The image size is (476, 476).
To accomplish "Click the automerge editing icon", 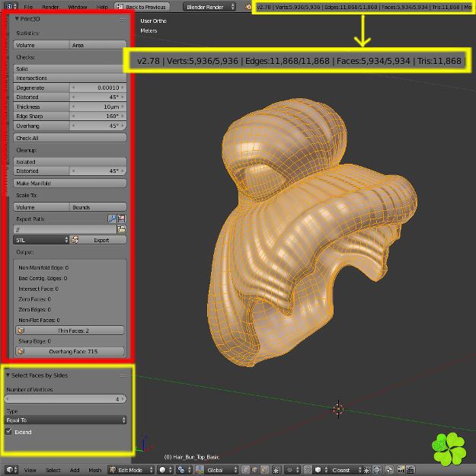I will 389,470.
